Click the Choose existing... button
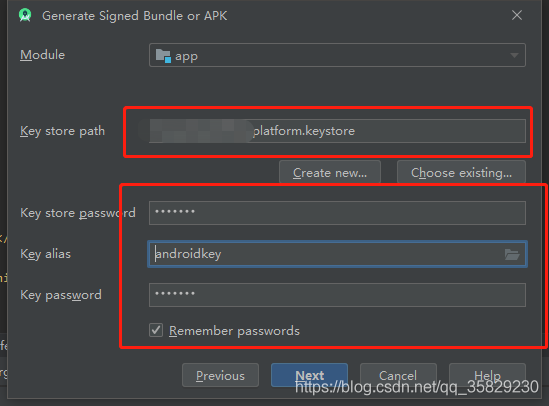Image resolution: width=549 pixels, height=406 pixels. [461, 173]
